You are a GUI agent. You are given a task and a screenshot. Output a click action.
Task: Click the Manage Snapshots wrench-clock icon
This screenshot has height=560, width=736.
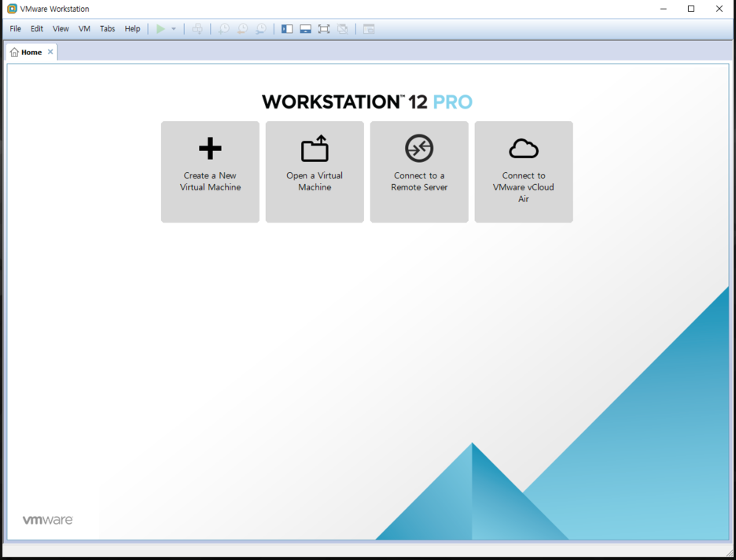pos(260,29)
